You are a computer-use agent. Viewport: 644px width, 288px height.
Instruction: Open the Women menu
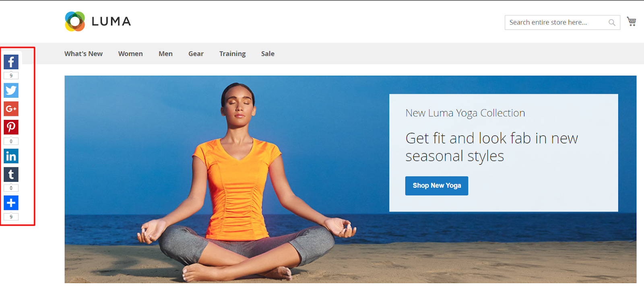[130, 53]
